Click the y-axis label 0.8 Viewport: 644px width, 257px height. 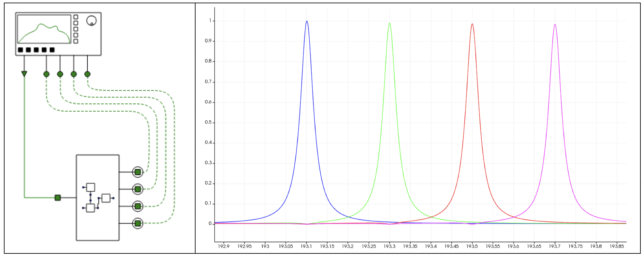click(208, 61)
